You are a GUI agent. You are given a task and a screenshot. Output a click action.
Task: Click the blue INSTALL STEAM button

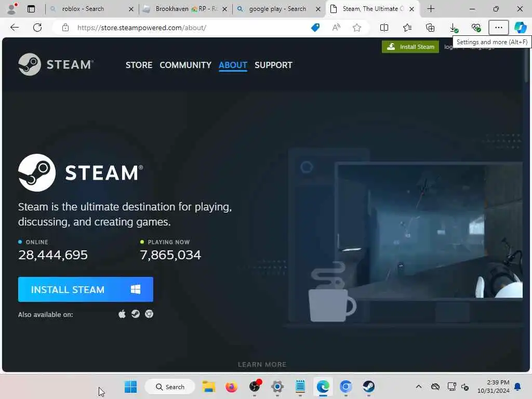86,289
